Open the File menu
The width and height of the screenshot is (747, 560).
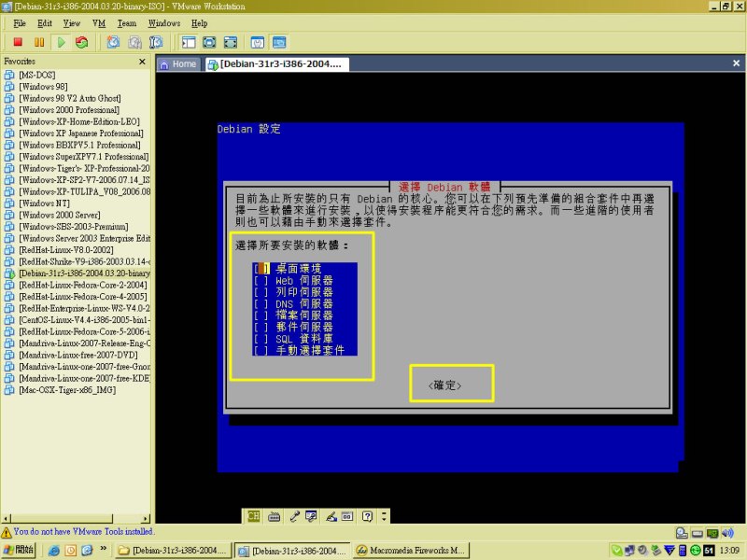tap(20, 23)
